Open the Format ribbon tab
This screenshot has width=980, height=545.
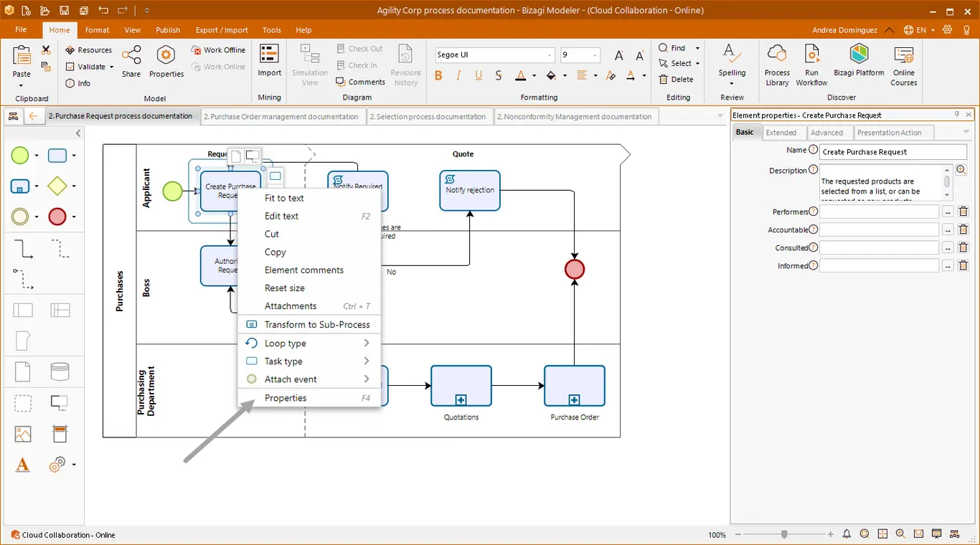click(97, 30)
